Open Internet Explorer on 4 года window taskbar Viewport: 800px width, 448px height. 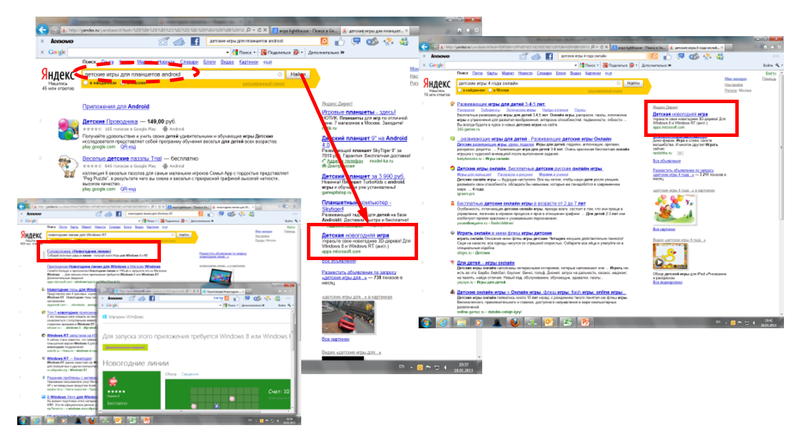click(x=443, y=322)
